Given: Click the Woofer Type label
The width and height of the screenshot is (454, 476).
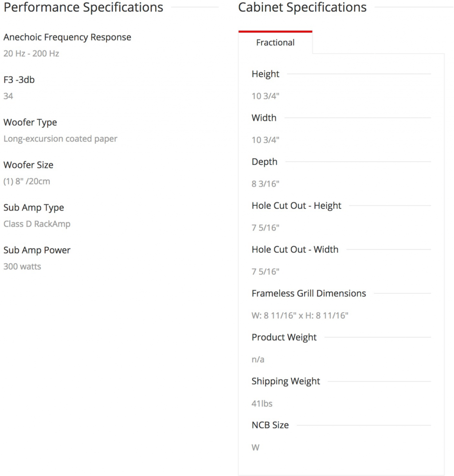Looking at the screenshot, I should [x=30, y=122].
